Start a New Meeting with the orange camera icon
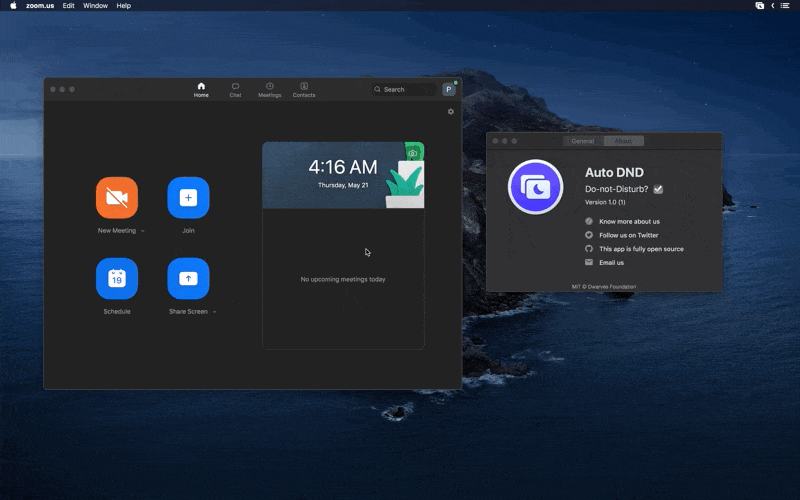This screenshot has height=500, width=800. pos(117,198)
